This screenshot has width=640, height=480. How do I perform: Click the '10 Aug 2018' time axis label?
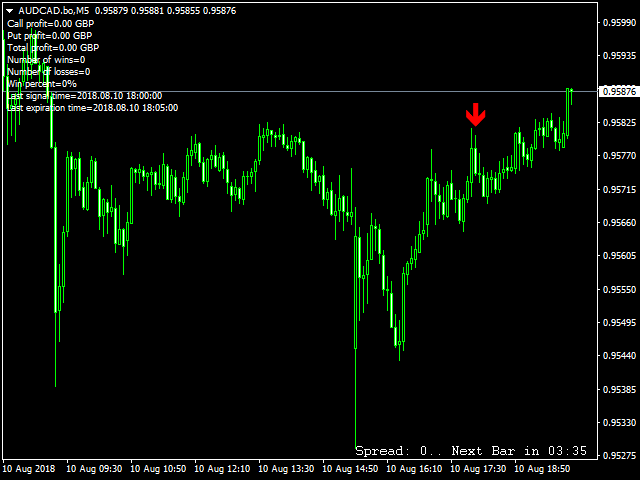29,469
